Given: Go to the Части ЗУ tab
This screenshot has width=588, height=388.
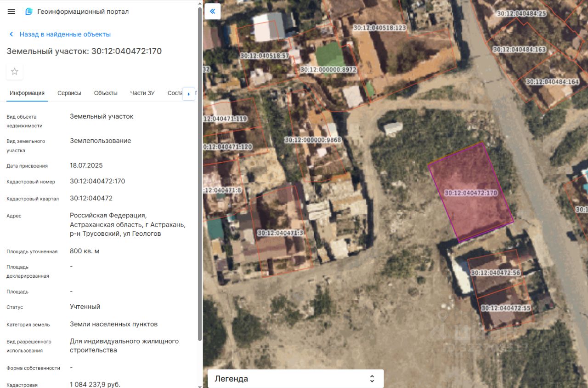Looking at the screenshot, I should coord(142,93).
